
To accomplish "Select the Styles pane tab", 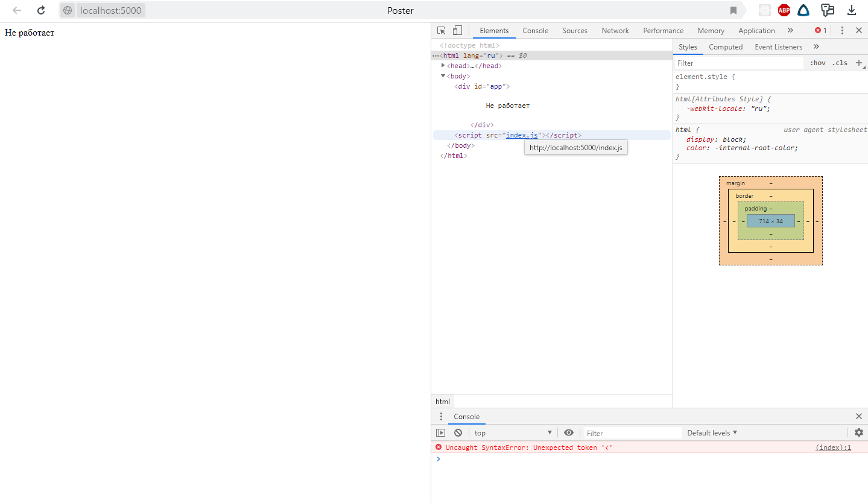I will (x=688, y=47).
